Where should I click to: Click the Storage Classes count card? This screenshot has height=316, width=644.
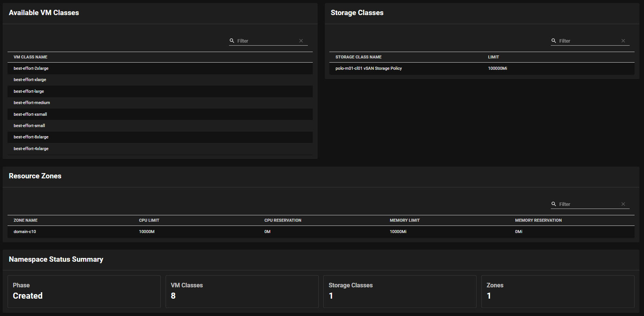coord(400,291)
